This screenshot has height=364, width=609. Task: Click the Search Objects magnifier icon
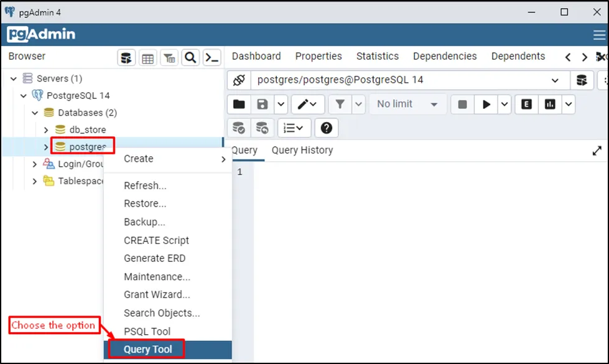(190, 58)
